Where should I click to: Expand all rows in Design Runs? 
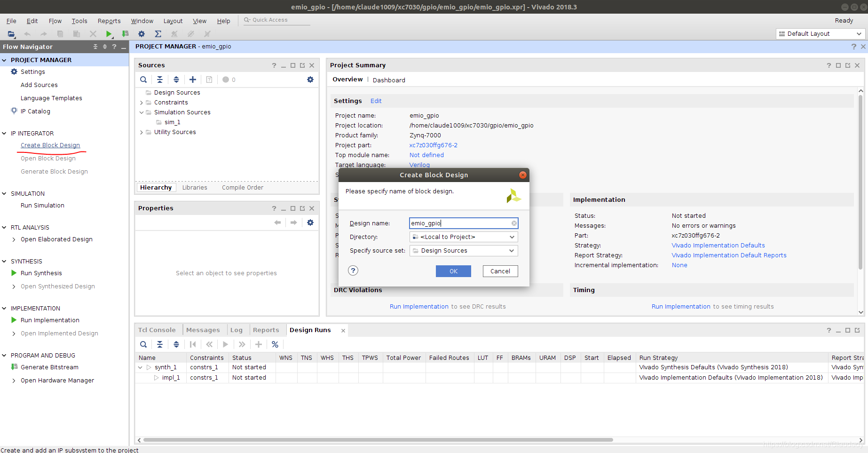click(x=176, y=344)
